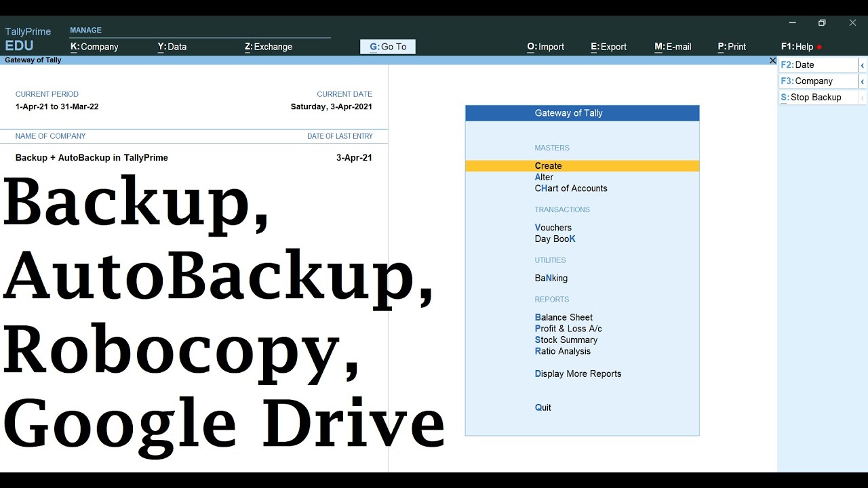This screenshot has width=868, height=488.
Task: Click the S: Stop Backup button
Action: 818,98
